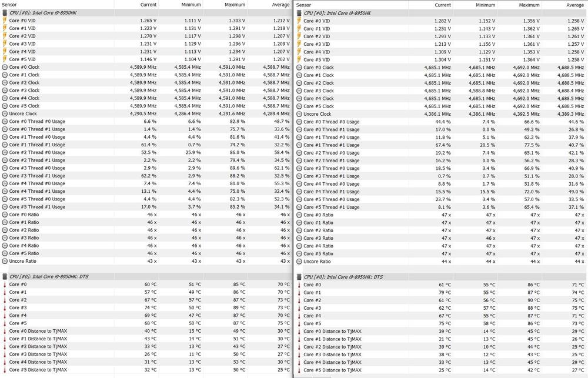
Task: Click the Core #3 Ratio row icon
Action: click(5, 237)
